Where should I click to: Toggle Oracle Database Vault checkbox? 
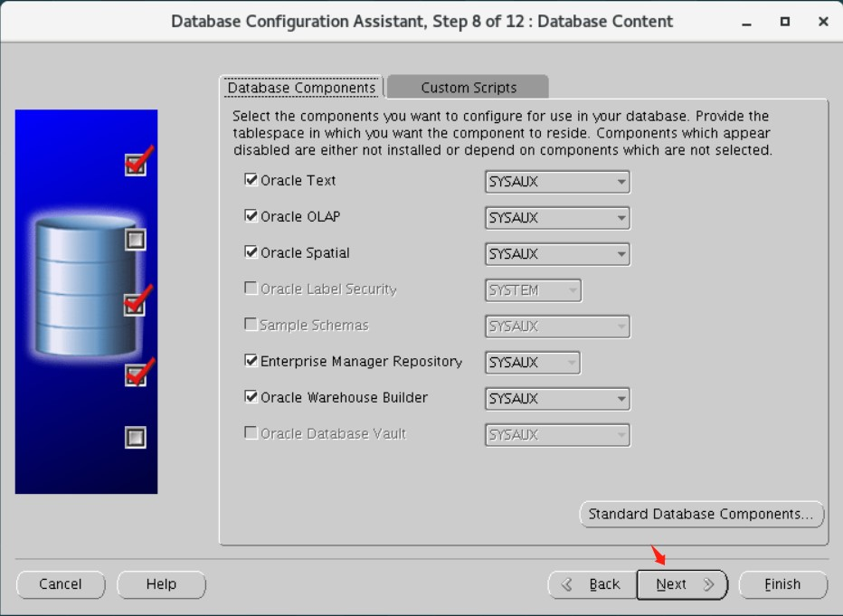(x=251, y=432)
